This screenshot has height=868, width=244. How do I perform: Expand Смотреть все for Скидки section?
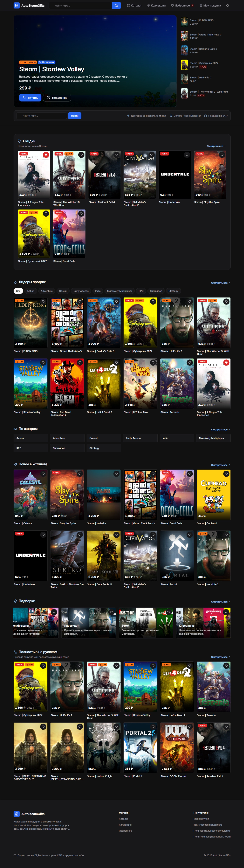coord(216,146)
